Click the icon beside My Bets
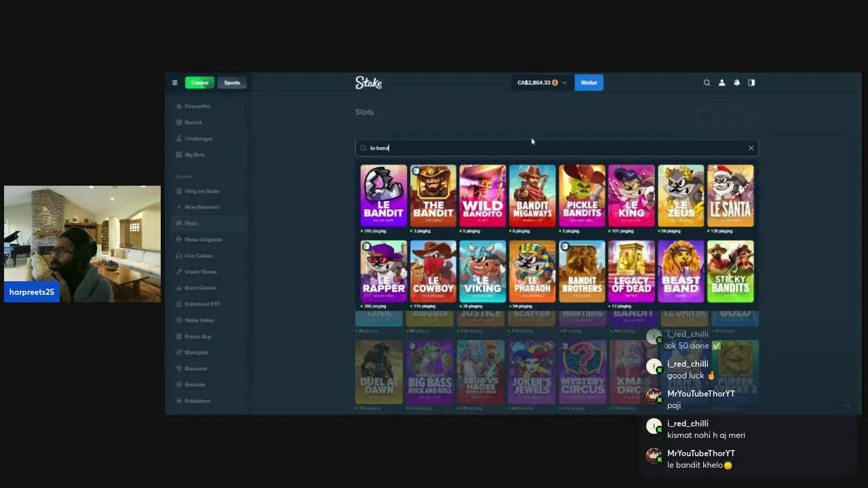Image resolution: width=868 pixels, height=488 pixels. pos(178,155)
